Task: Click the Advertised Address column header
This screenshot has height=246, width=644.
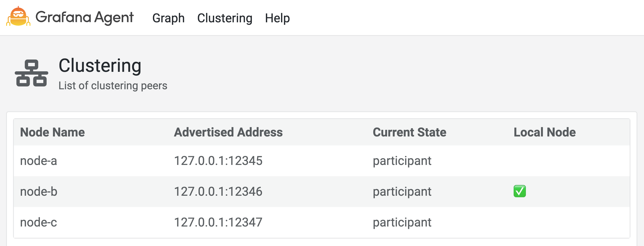Action: (228, 132)
